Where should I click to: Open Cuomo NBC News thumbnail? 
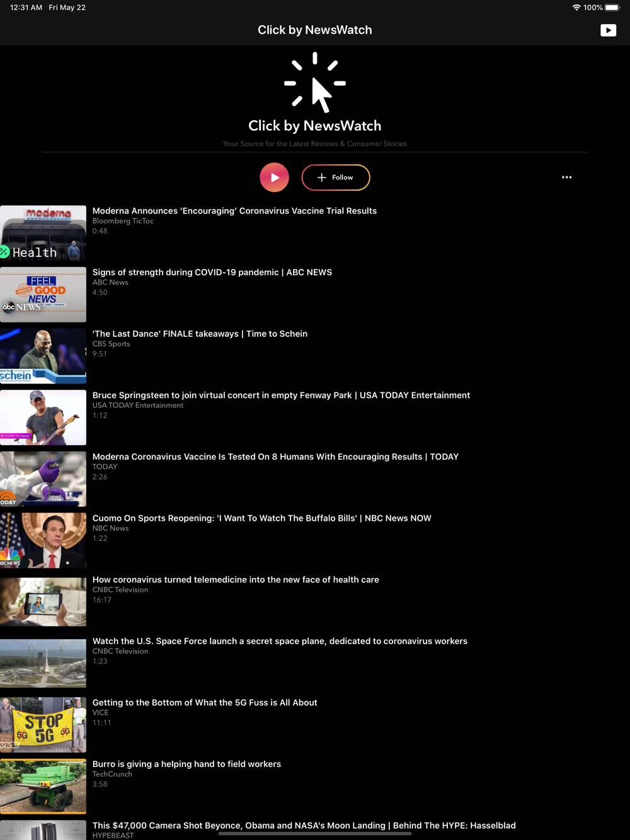43,540
